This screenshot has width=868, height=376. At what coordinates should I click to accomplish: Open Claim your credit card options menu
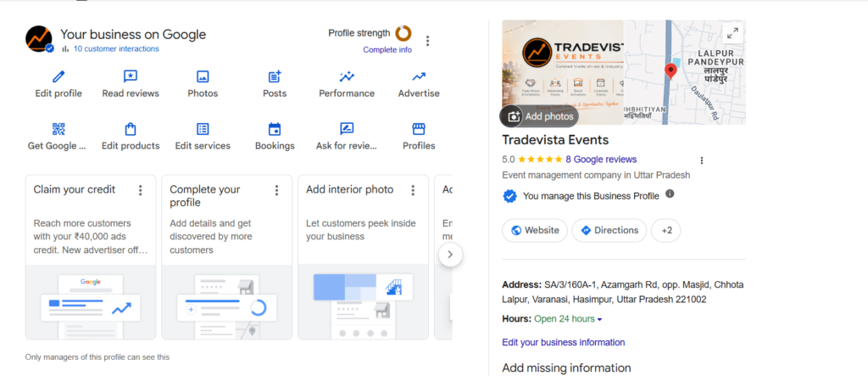click(x=140, y=190)
